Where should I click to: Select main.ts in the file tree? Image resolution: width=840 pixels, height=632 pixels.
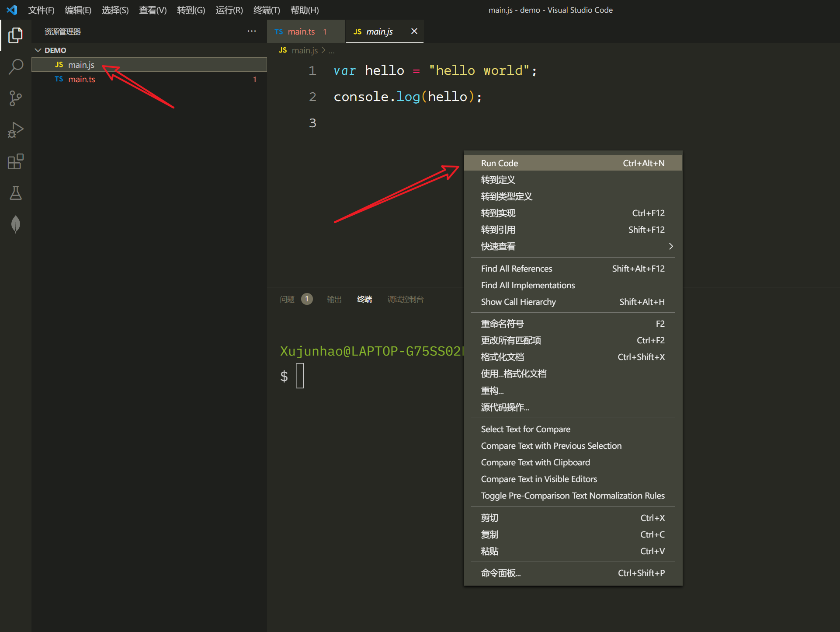149,79
